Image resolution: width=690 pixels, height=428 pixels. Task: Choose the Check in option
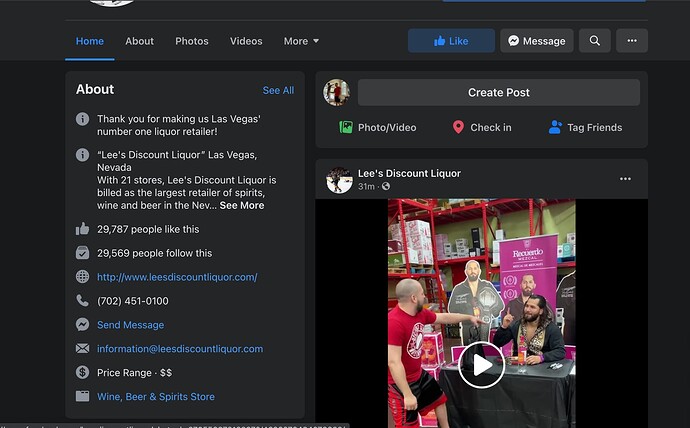point(482,128)
